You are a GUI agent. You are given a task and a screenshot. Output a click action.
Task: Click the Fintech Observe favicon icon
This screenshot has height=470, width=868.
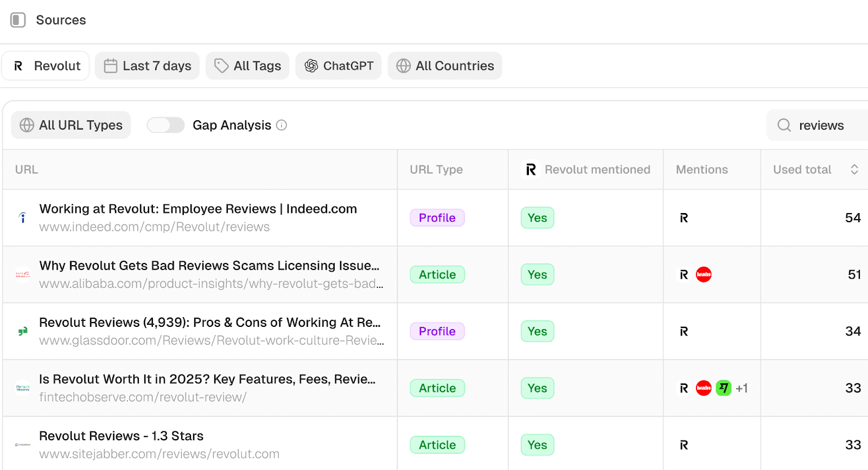23,388
